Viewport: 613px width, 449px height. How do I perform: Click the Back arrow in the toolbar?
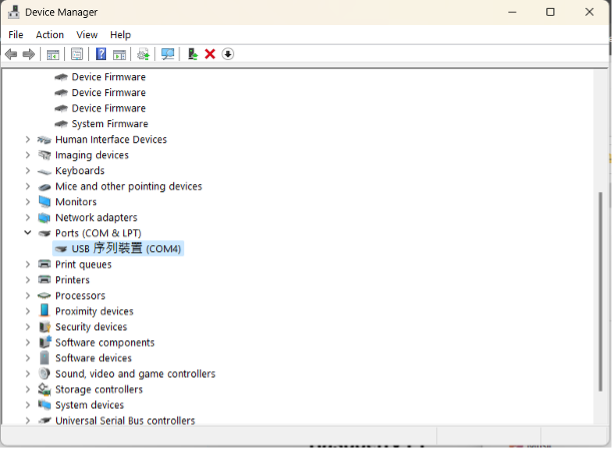click(x=11, y=54)
